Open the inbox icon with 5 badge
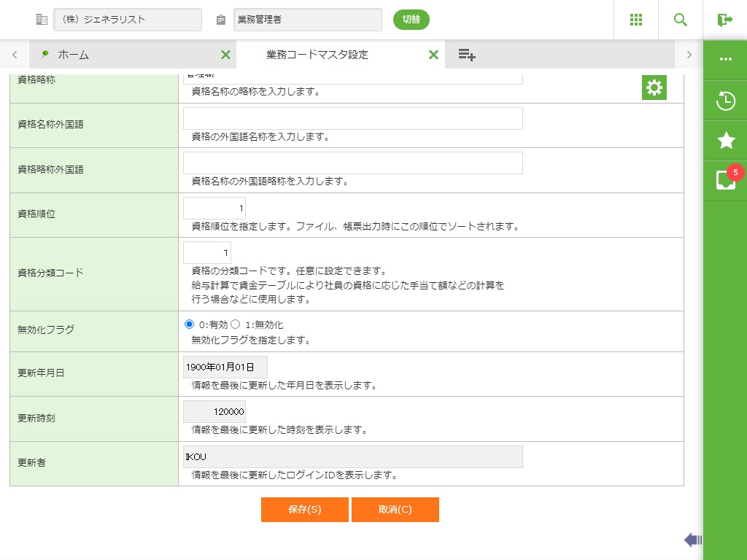This screenshot has width=747, height=560. [x=725, y=180]
